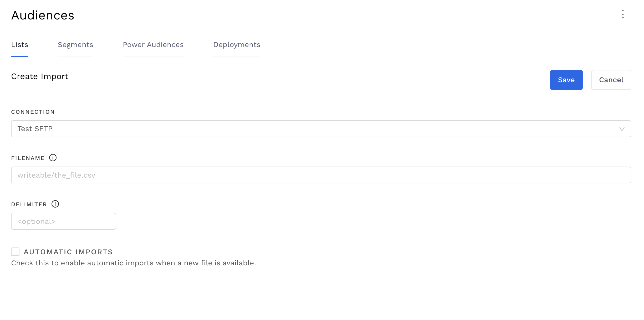This screenshot has height=320, width=644.
Task: Click the Audiences page heading
Action: [x=43, y=15]
